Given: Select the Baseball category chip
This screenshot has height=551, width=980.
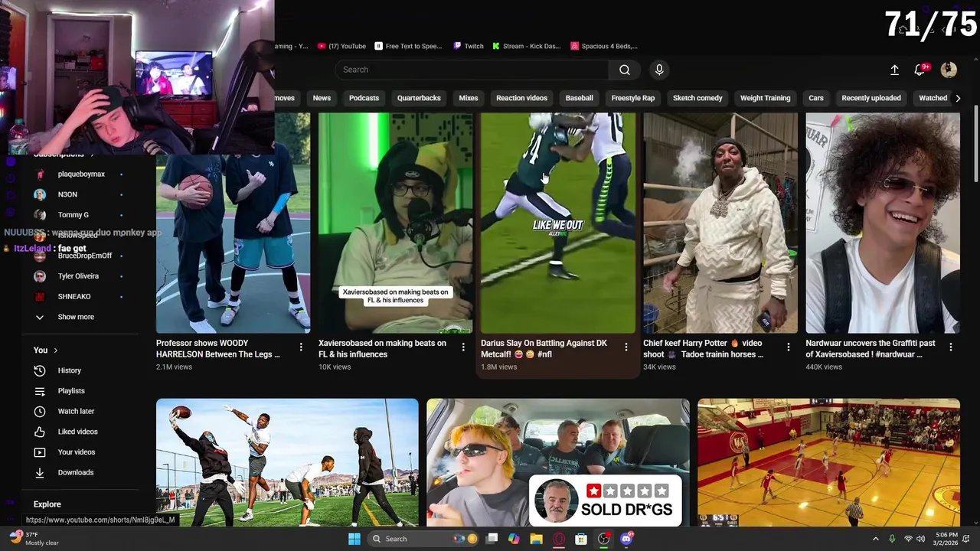Looking at the screenshot, I should (x=580, y=98).
